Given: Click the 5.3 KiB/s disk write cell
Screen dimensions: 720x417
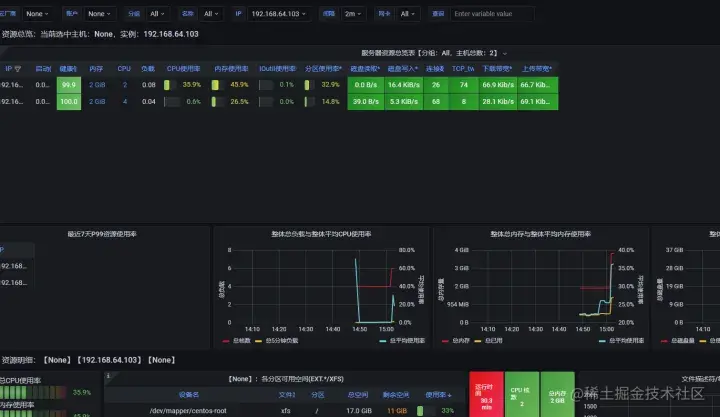Looking at the screenshot, I should click(404, 101).
